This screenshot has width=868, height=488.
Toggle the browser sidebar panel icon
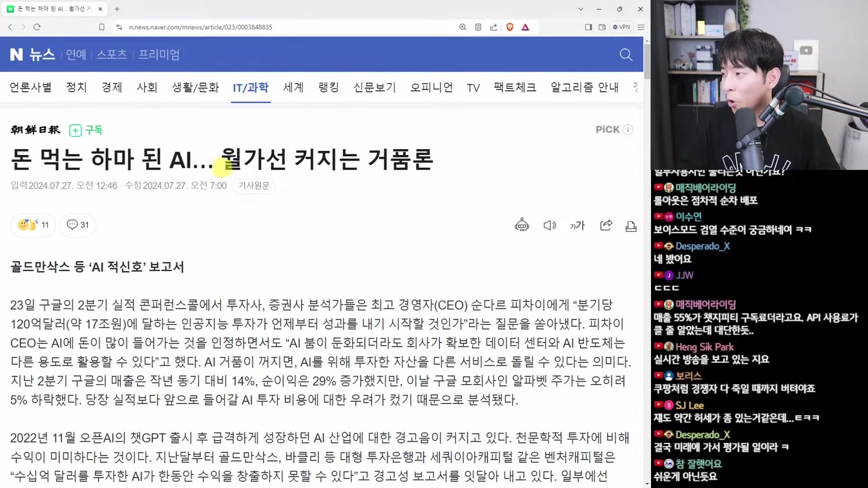(588, 27)
